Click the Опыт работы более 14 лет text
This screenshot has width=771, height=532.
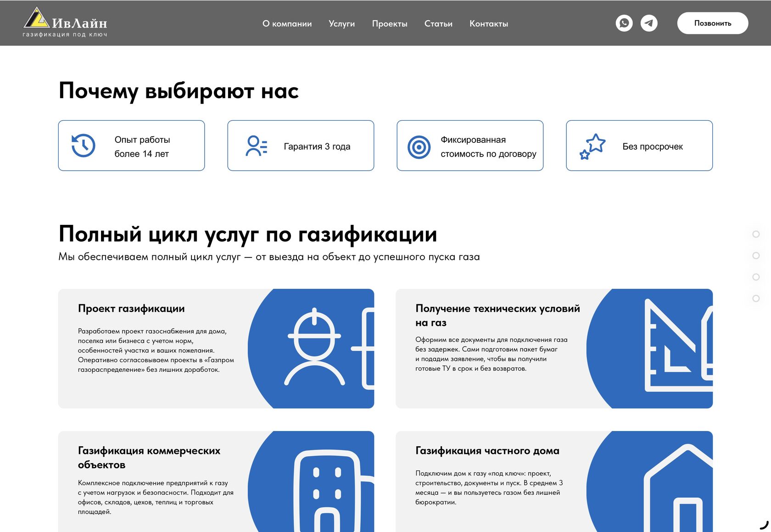pos(142,146)
